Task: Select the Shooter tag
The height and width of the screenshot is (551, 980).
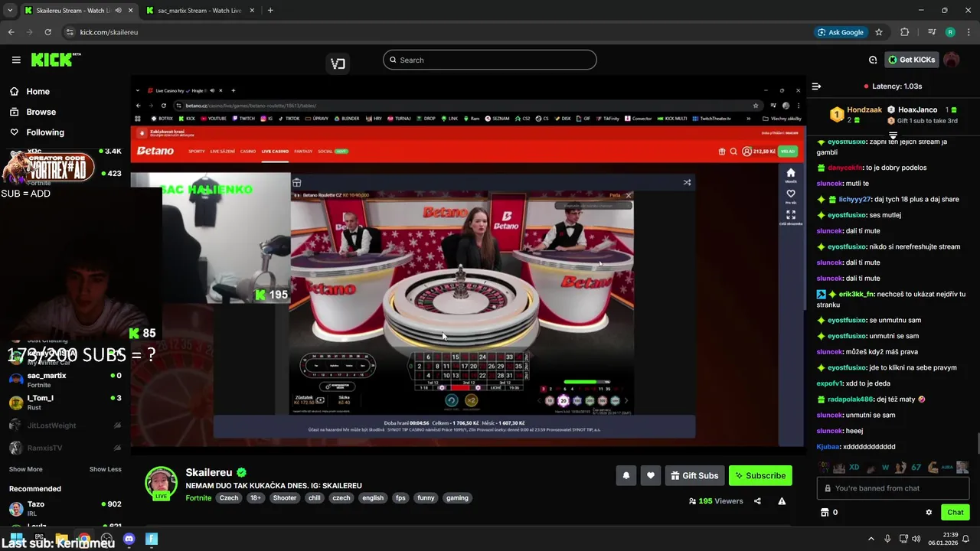Action: (284, 497)
